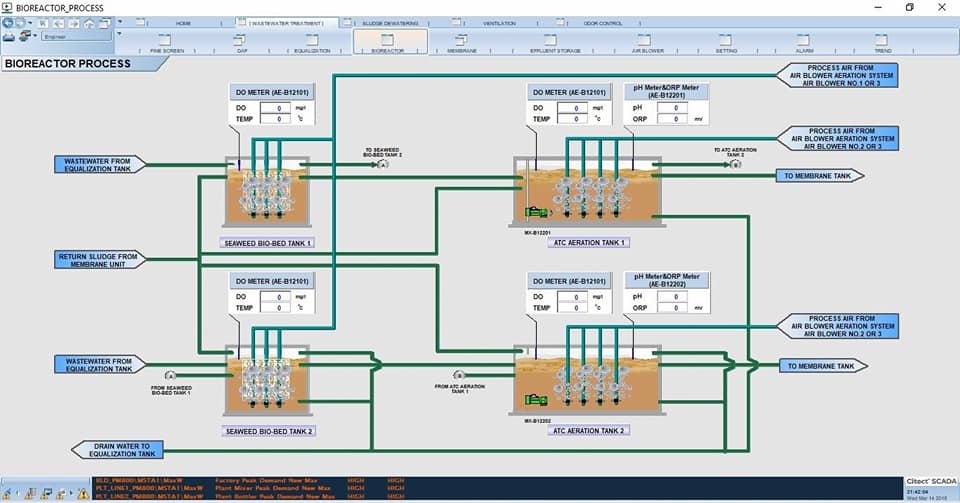
Task: Expand the second menu row dropdown arrow
Action: [x=119, y=34]
